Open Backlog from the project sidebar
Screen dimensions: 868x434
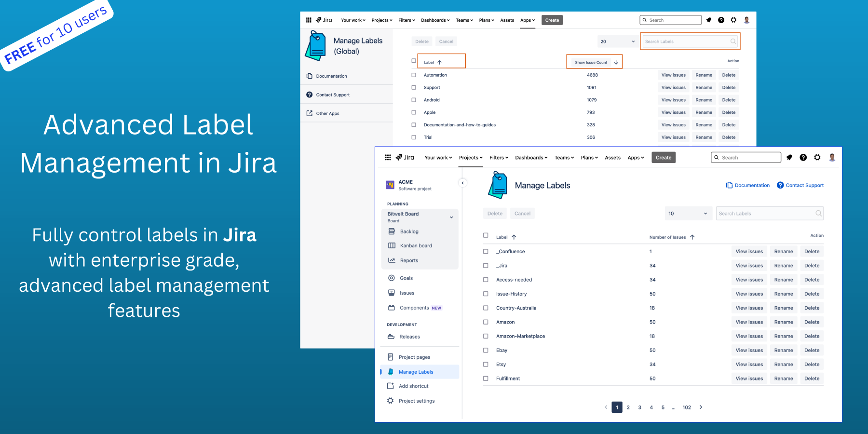[409, 231]
